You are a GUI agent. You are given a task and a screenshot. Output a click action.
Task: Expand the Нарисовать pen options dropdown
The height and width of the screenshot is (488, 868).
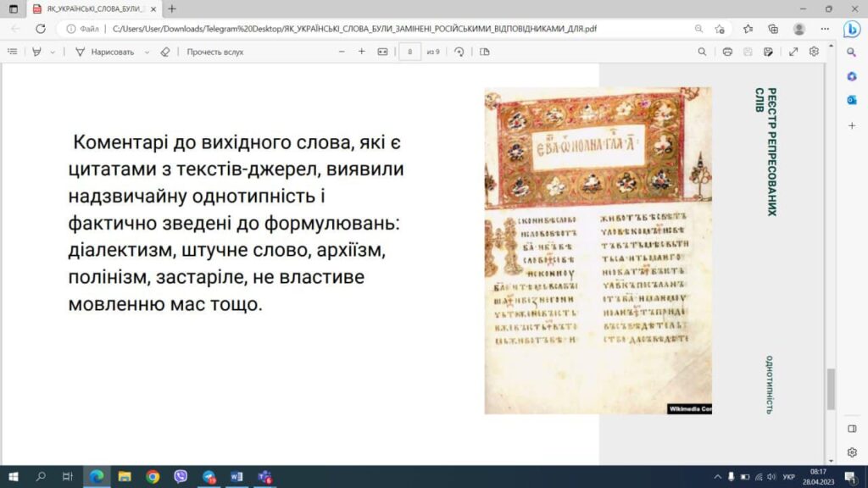coord(147,52)
